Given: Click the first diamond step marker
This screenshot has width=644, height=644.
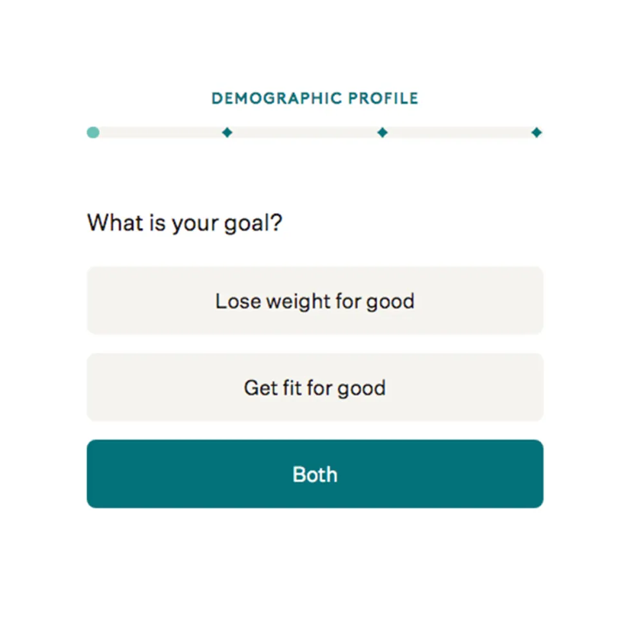Looking at the screenshot, I should point(227,133).
